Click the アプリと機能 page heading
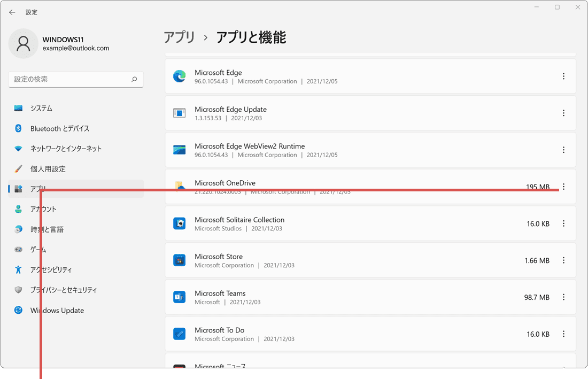The image size is (588, 379). (x=251, y=37)
